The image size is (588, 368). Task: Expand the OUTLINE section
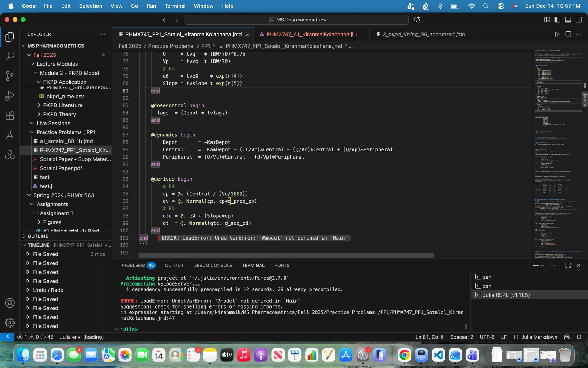(x=38, y=236)
